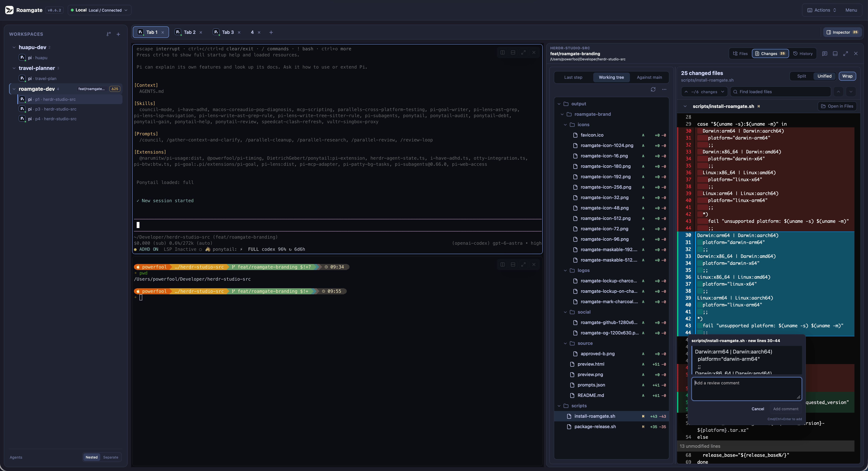Viewport: 868px width, 471px height.
Task: Expand 13 unmodified lines
Action: click(765, 446)
